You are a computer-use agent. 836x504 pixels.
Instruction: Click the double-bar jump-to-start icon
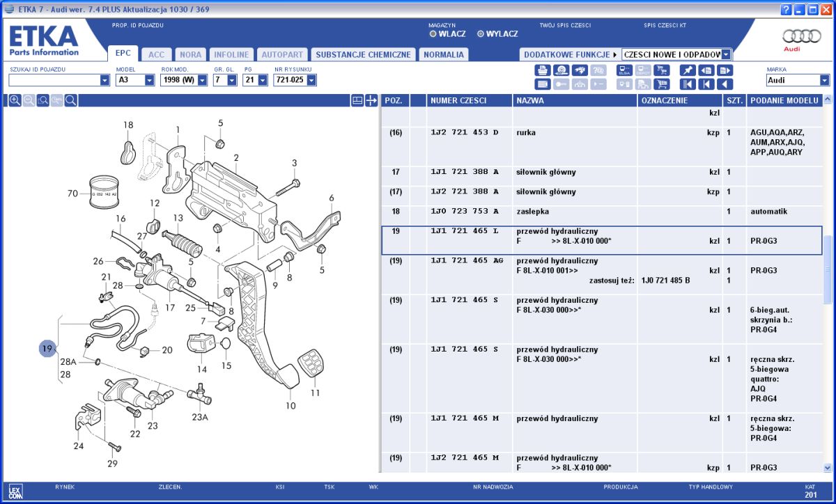[688, 84]
